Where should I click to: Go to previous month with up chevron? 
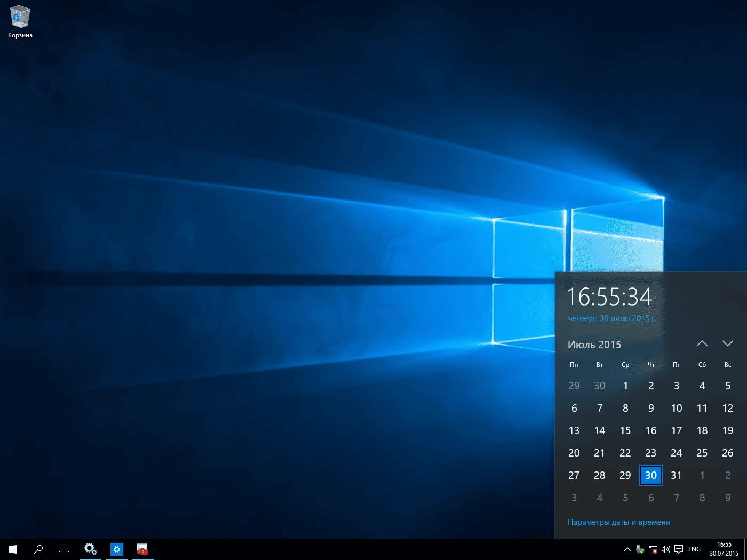(702, 343)
